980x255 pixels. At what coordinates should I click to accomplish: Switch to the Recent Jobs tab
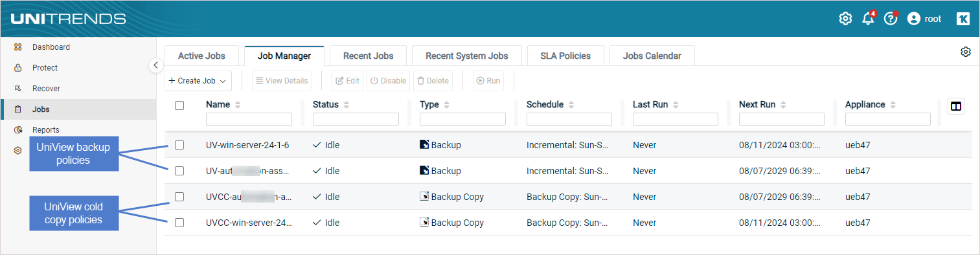pos(368,56)
